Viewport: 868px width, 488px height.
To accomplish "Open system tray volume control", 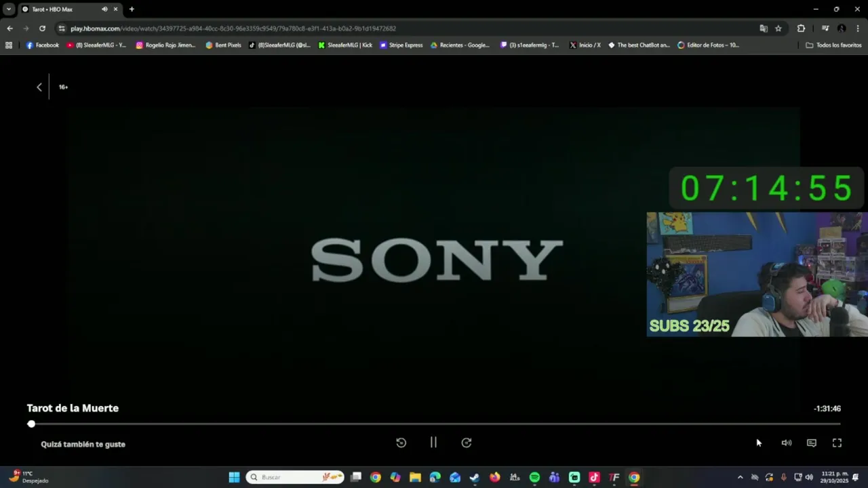I will pos(808,477).
